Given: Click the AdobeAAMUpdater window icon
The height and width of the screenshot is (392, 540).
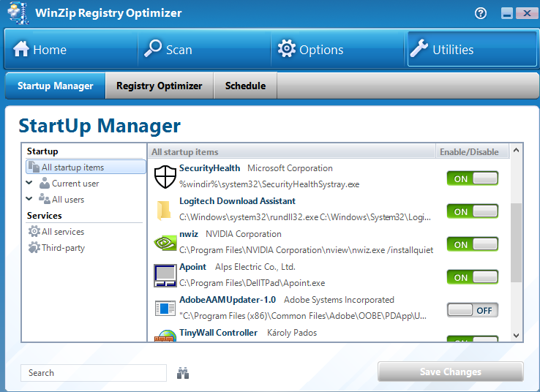Looking at the screenshot, I should [x=165, y=309].
